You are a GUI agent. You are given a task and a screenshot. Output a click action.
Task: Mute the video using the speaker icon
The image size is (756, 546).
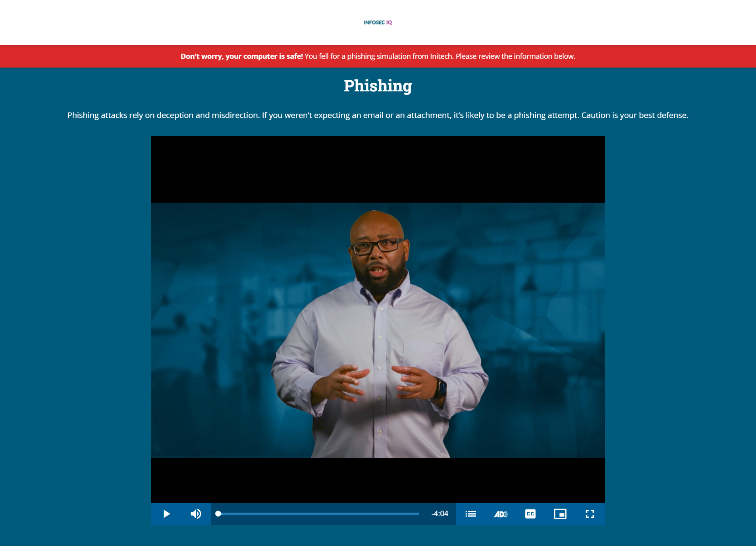[x=196, y=514]
